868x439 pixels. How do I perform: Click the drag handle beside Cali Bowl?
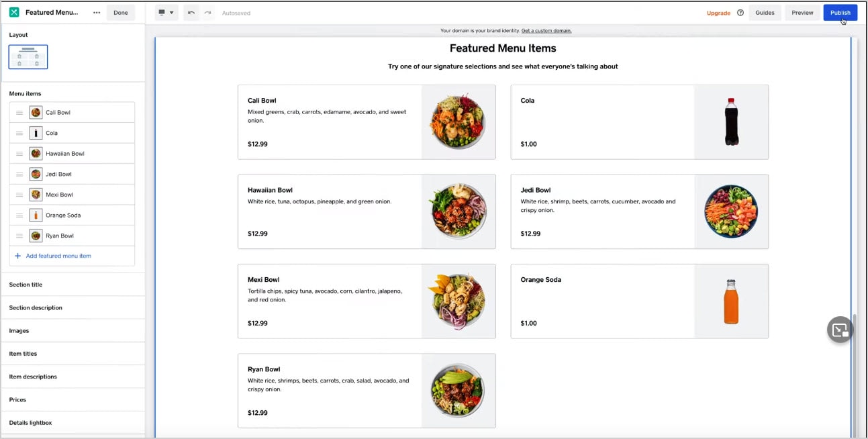click(19, 113)
